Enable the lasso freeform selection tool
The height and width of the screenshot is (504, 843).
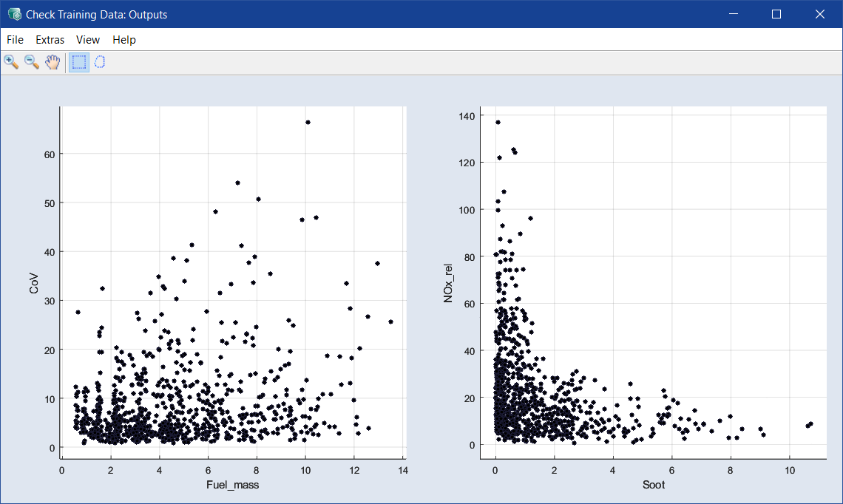pyautogui.click(x=100, y=62)
